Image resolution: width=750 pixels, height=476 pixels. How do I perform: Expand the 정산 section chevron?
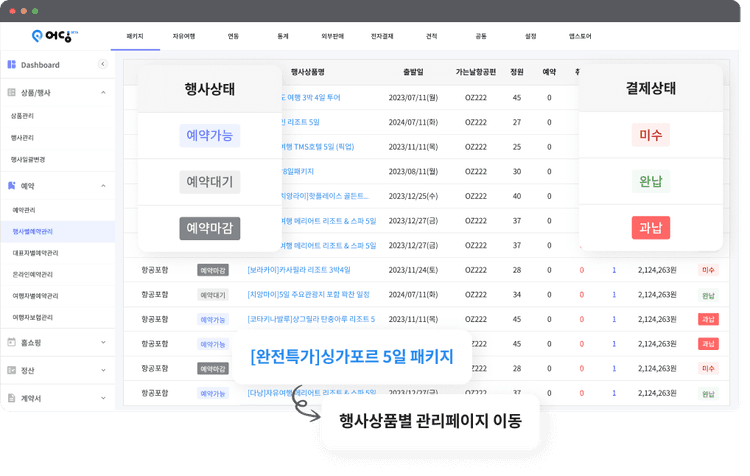[103, 370]
